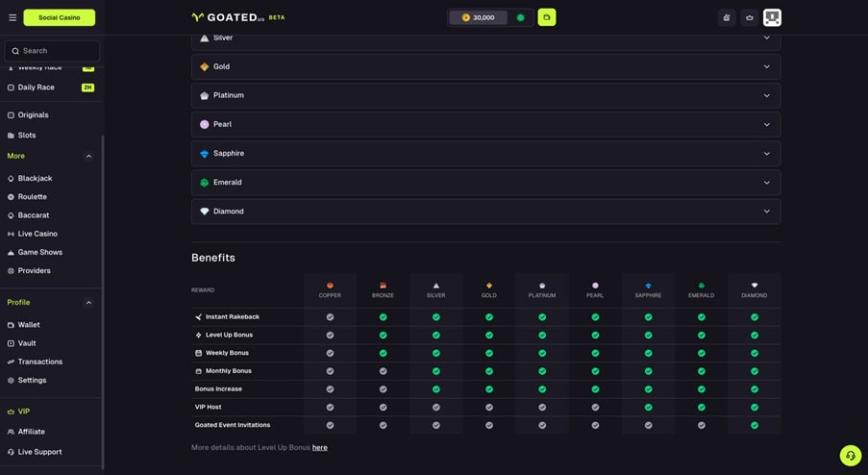Click the Bonus Increase checkmark under Silver
Screen dimensions: 868x475
[436, 389]
